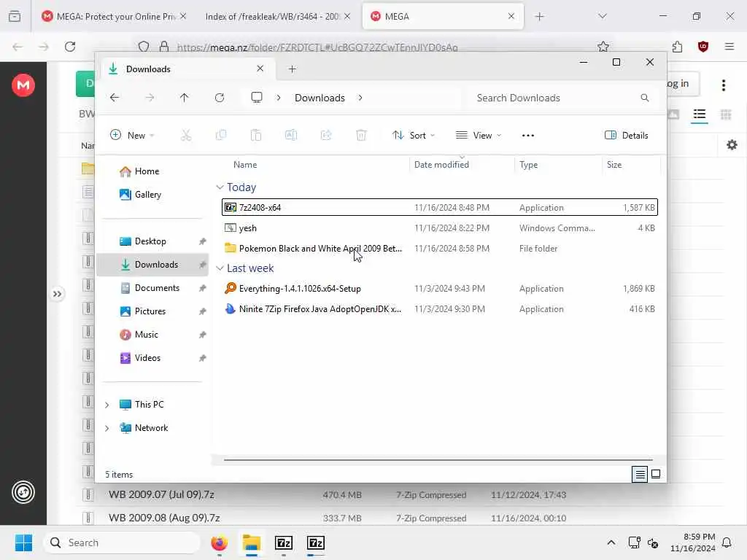Show hidden system tray icons
747x560 pixels.
(611, 542)
